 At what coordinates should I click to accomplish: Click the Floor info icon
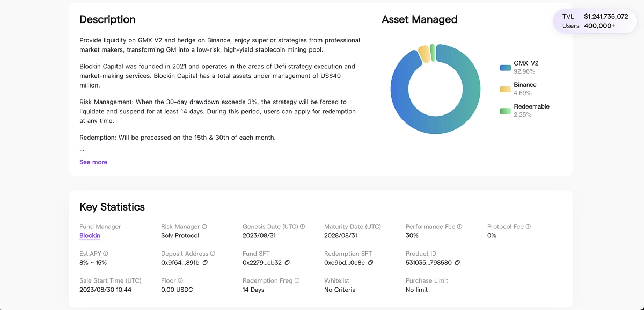(x=180, y=280)
